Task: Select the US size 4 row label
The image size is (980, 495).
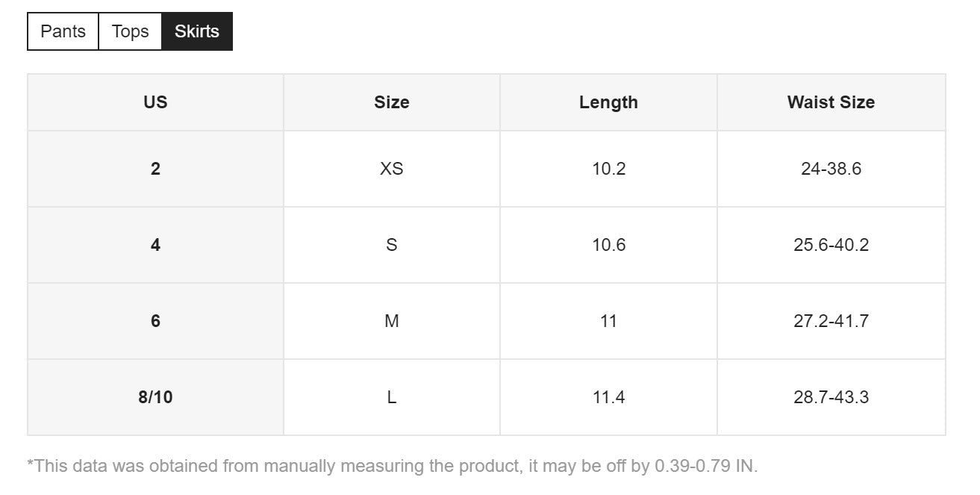Action: [155, 245]
